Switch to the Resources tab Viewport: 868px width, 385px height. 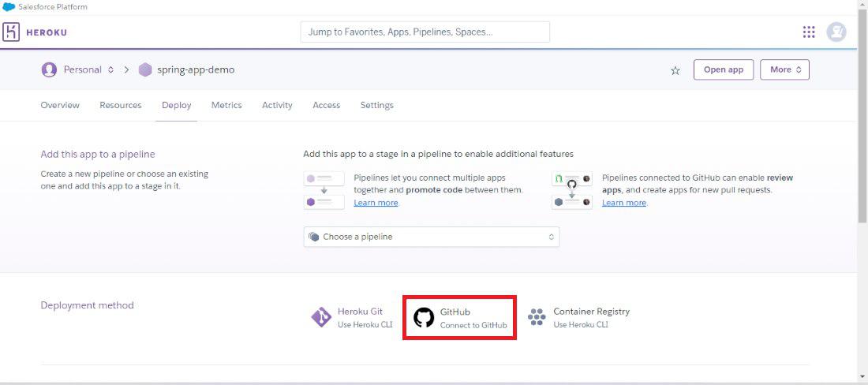[x=121, y=105]
